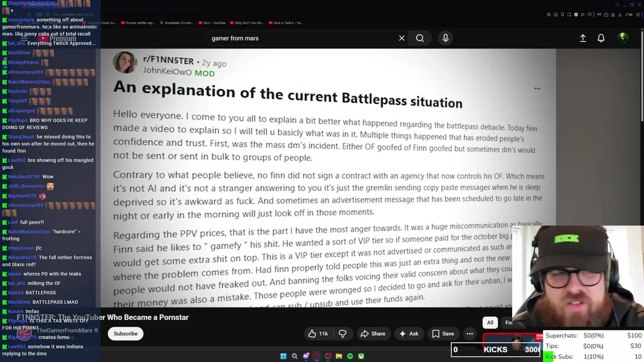Open File Explorer from taskbar
Screen dimensions: 644x362
(x=339, y=356)
